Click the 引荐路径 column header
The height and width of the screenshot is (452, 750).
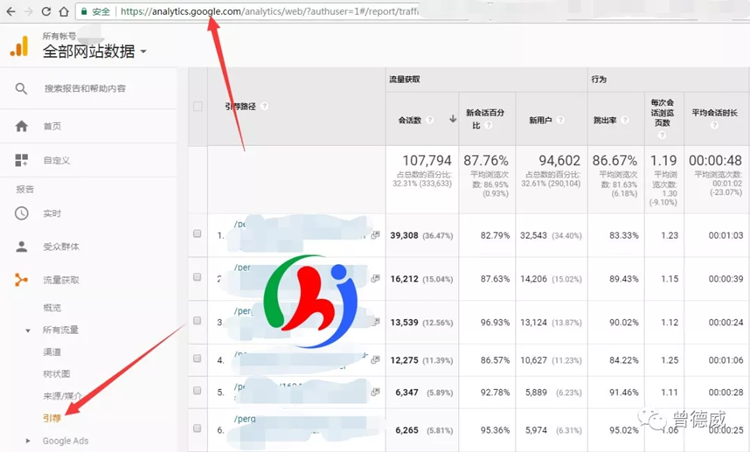tap(241, 106)
